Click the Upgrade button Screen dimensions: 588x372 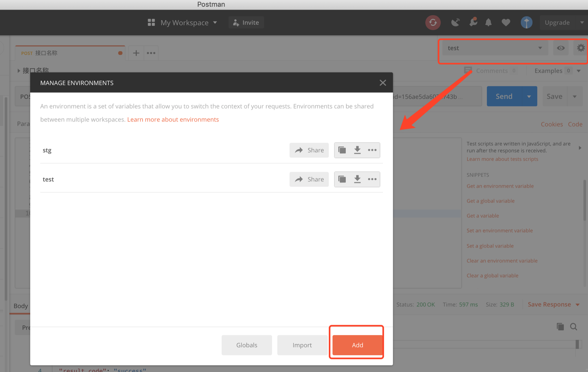[557, 23]
